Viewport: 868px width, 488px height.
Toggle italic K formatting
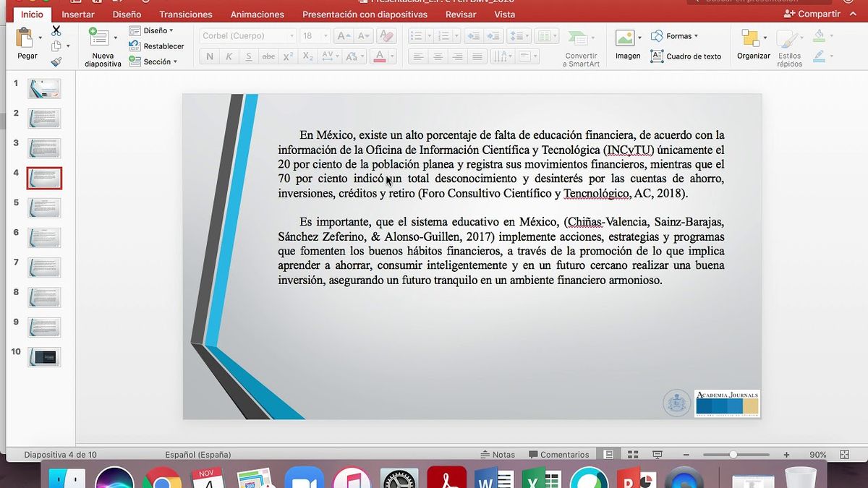point(229,56)
